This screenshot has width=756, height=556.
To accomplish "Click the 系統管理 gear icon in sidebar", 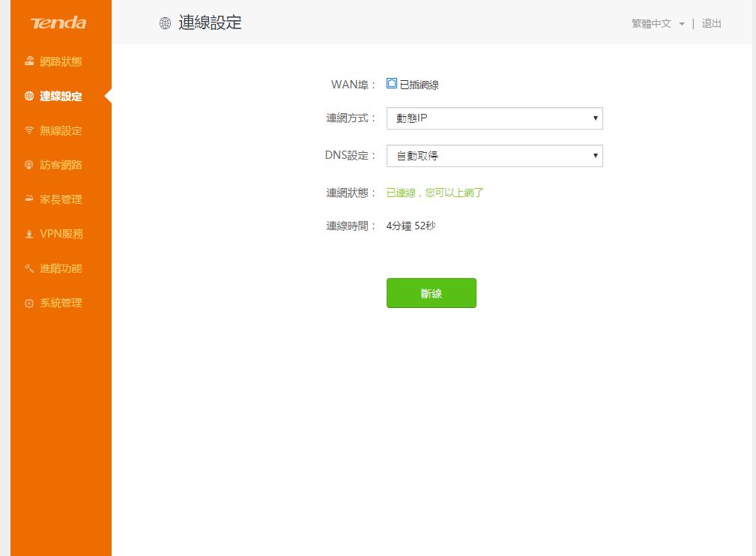I will (x=29, y=303).
